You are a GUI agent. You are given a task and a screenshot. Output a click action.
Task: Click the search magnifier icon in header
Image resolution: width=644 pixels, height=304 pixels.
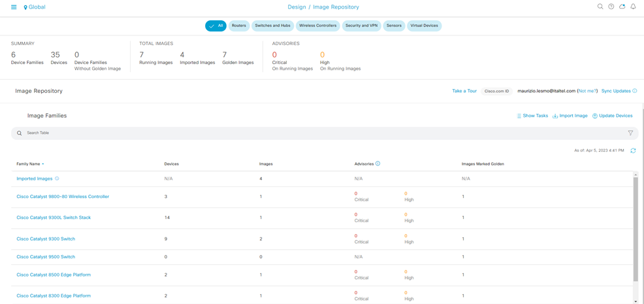pyautogui.click(x=600, y=7)
